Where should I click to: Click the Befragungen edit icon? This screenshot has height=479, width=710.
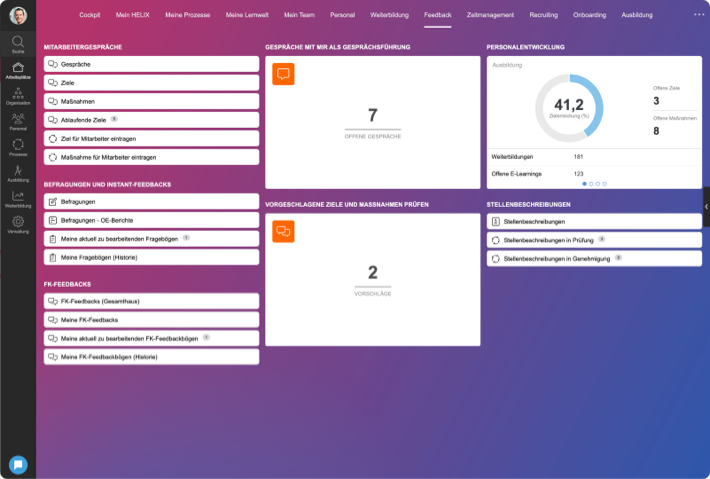tap(53, 201)
